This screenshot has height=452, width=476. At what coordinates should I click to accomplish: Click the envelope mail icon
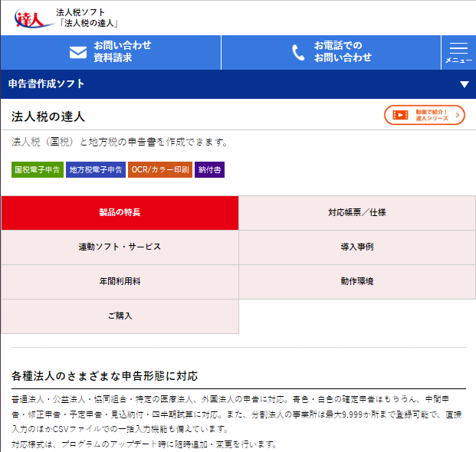click(x=78, y=53)
